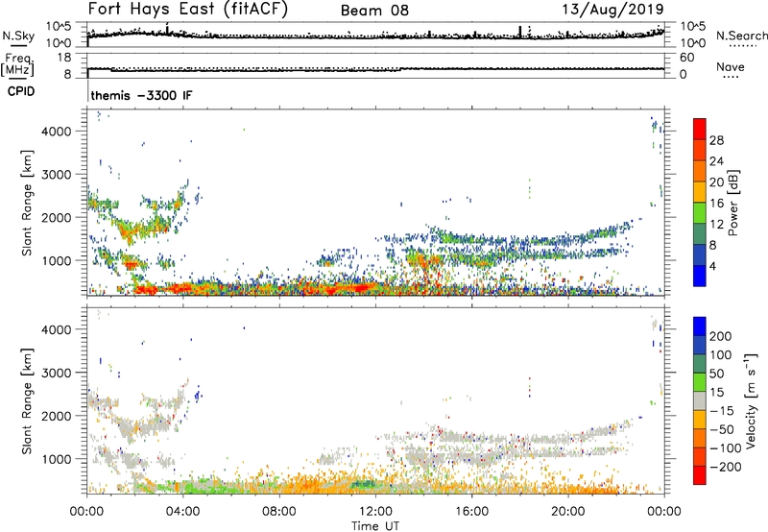
Task: Click the '12:00' time tick label
Action: [x=375, y=512]
